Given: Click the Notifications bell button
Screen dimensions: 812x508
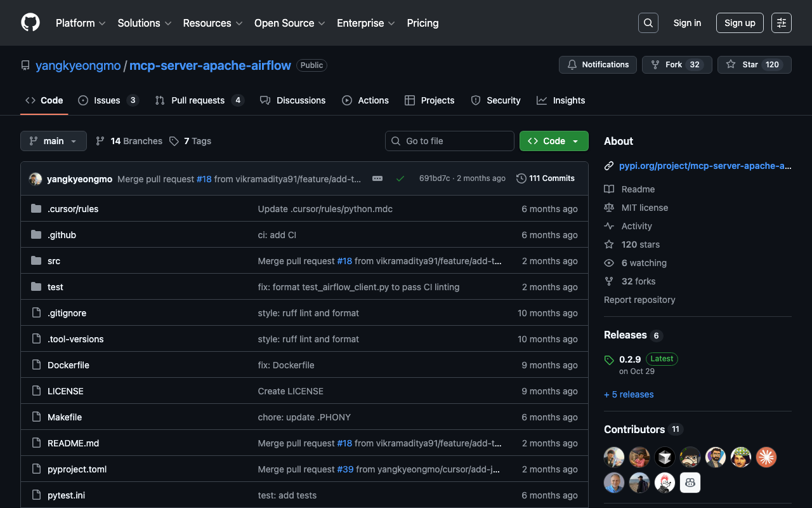Looking at the screenshot, I should pos(598,65).
